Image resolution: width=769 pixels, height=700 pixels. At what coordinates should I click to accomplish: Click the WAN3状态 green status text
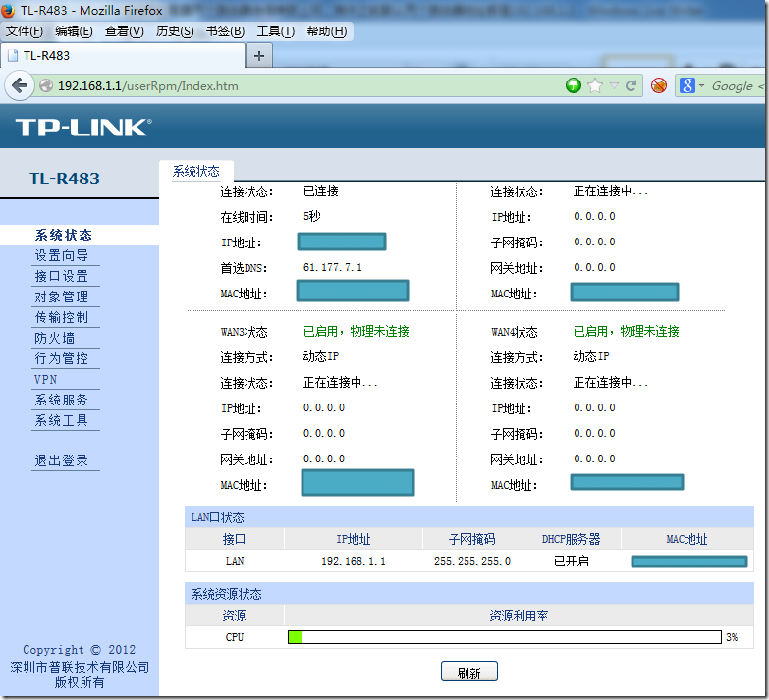pyautogui.click(x=357, y=332)
